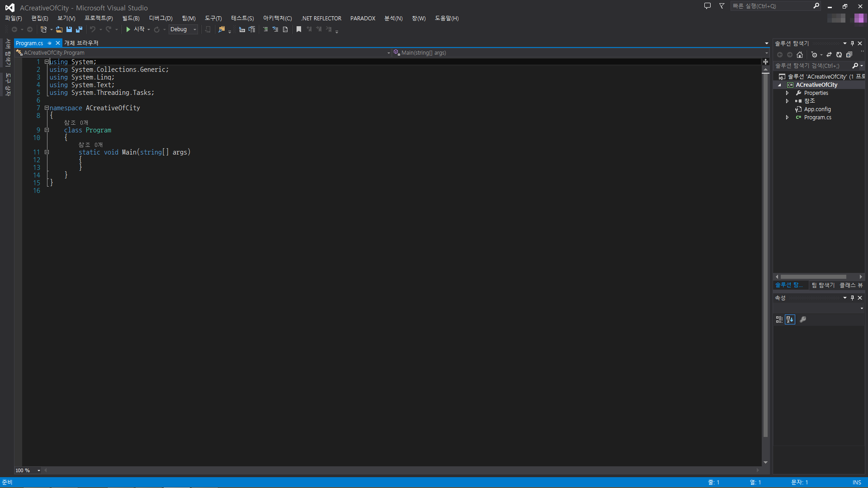Toggle pin on Program.cs tab

(x=50, y=43)
